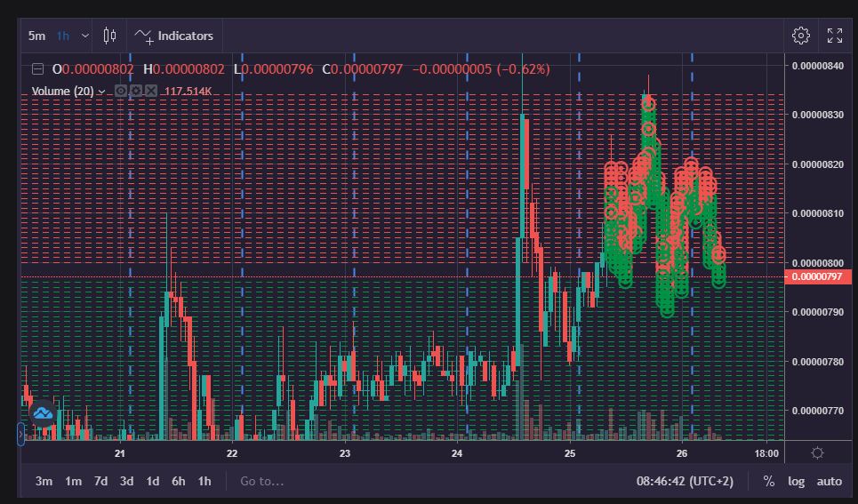The image size is (858, 504).
Task: Select the 1h interval in top toolbar
Action: pyautogui.click(x=63, y=36)
